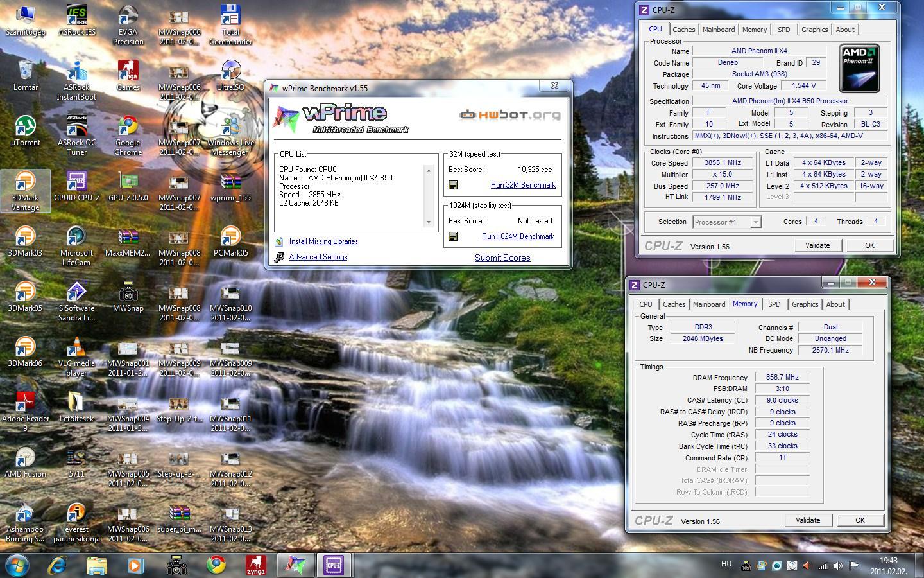This screenshot has width=924, height=578.
Task: Click the hwbot.org logo in wPrime
Action: [509, 115]
